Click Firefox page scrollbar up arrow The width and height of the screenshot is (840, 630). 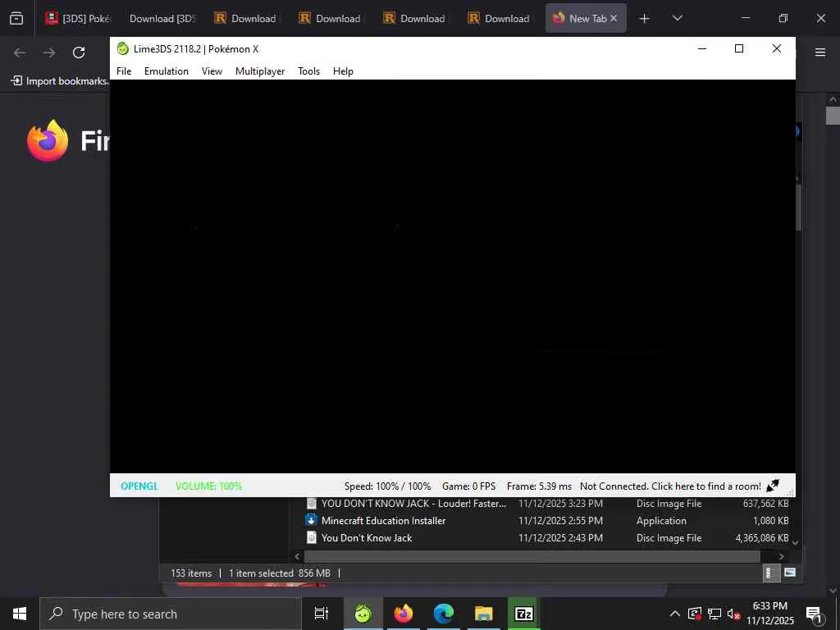[833, 99]
